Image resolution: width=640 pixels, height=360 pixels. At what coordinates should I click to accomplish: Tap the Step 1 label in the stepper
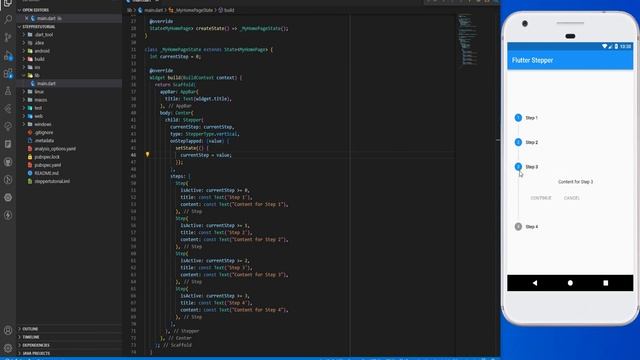pos(531,118)
